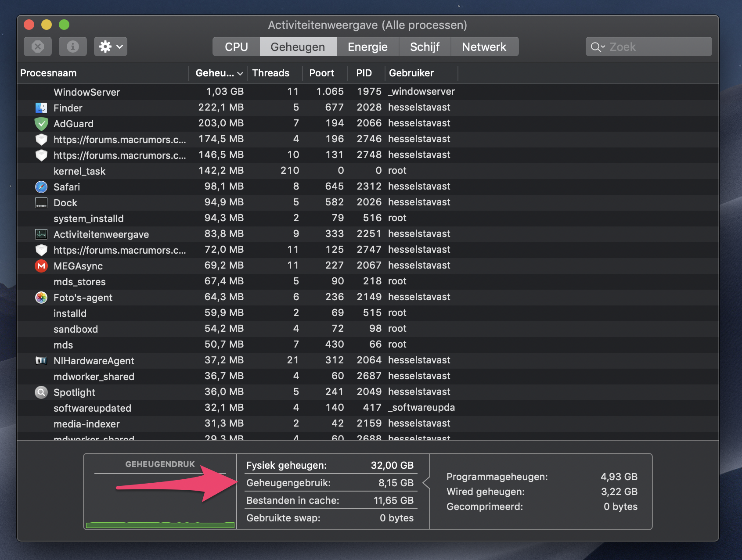Click shield icon of 72,0 MB macrumors process
Screen dimensions: 742x560
(x=41, y=250)
